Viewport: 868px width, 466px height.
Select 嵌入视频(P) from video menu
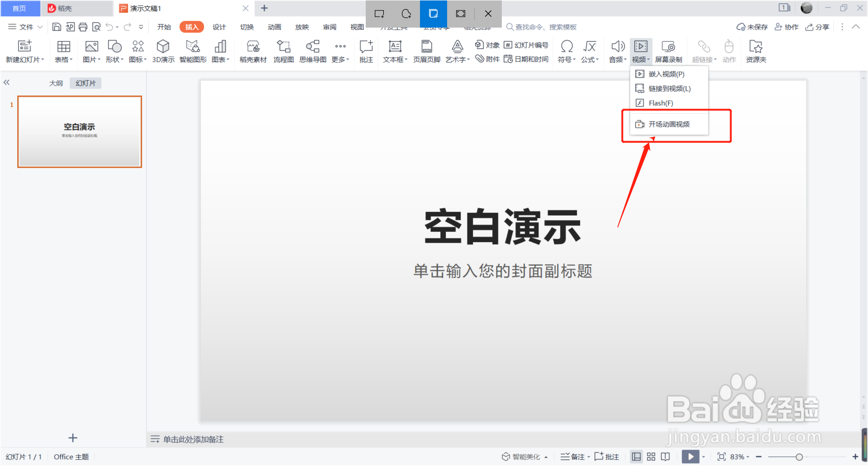click(x=669, y=74)
